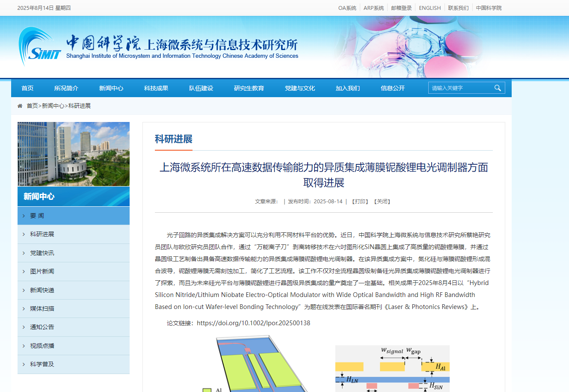This screenshot has width=569, height=392.
Task: Expand the 通知公告 sidebar chevron
Action: coord(24,327)
